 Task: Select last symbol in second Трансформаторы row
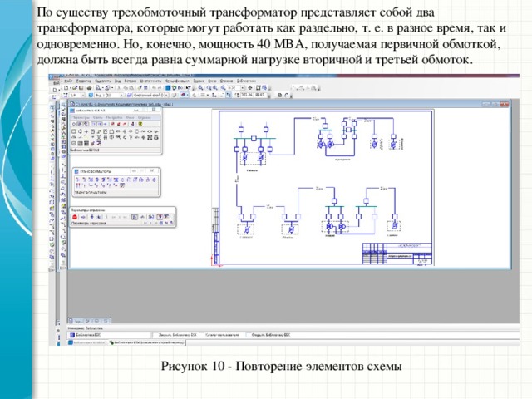click(x=122, y=185)
